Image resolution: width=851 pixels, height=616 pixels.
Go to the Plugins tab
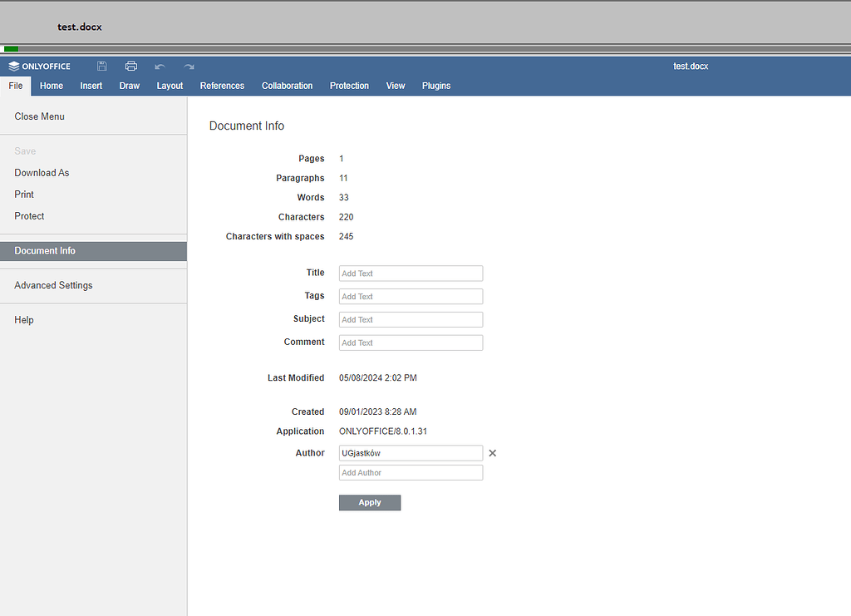pyautogui.click(x=436, y=86)
